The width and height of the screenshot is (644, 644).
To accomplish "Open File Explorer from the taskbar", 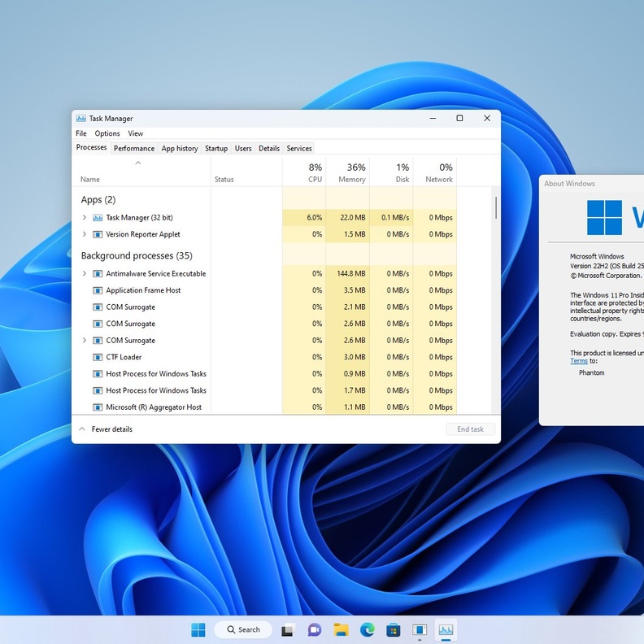I will point(341,629).
